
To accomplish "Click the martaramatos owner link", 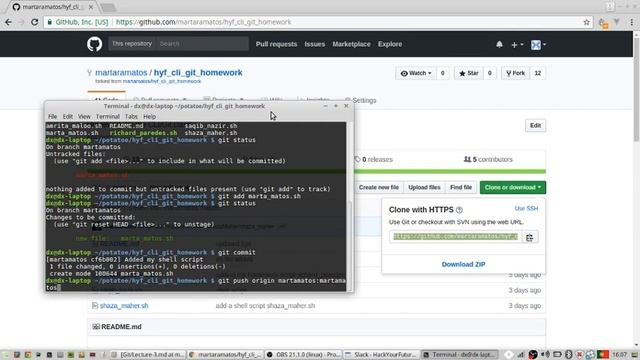I will (121, 73).
